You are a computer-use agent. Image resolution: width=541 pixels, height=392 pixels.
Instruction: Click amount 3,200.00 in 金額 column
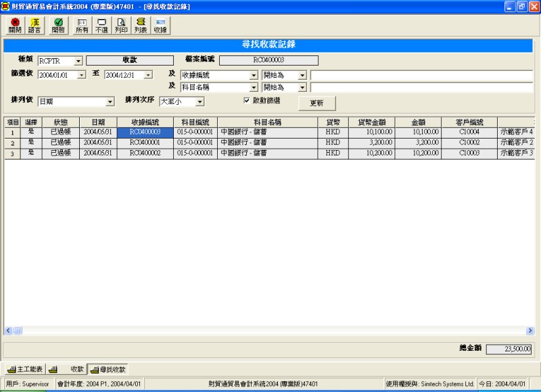(418, 143)
